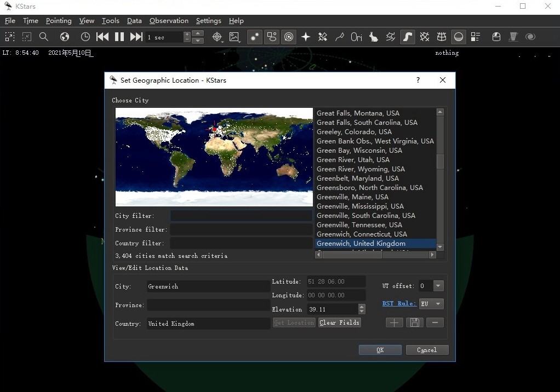
Task: Open Find Object magnifier tool
Action: [44, 37]
